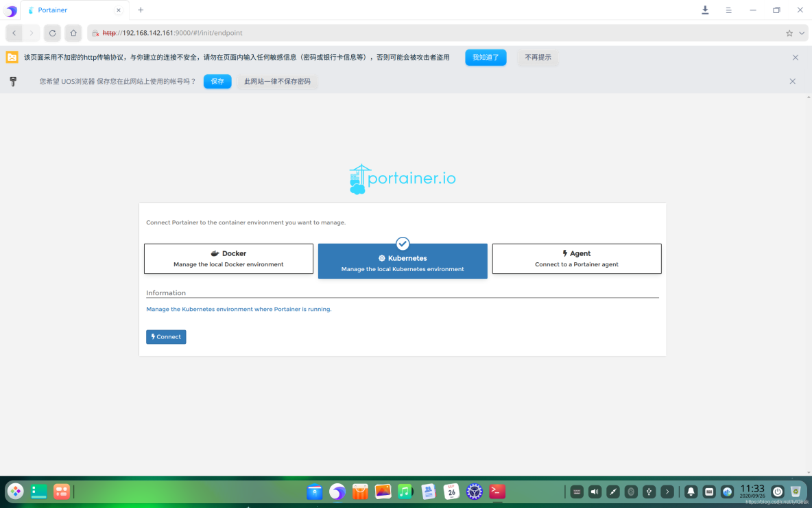Switch to the Portainer browser tab
The image size is (812, 508).
69,10
